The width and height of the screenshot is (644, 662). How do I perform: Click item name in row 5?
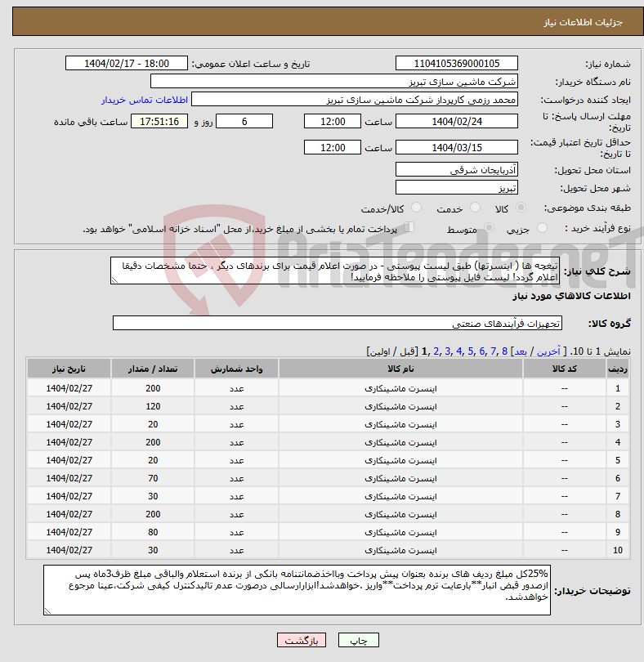point(400,460)
